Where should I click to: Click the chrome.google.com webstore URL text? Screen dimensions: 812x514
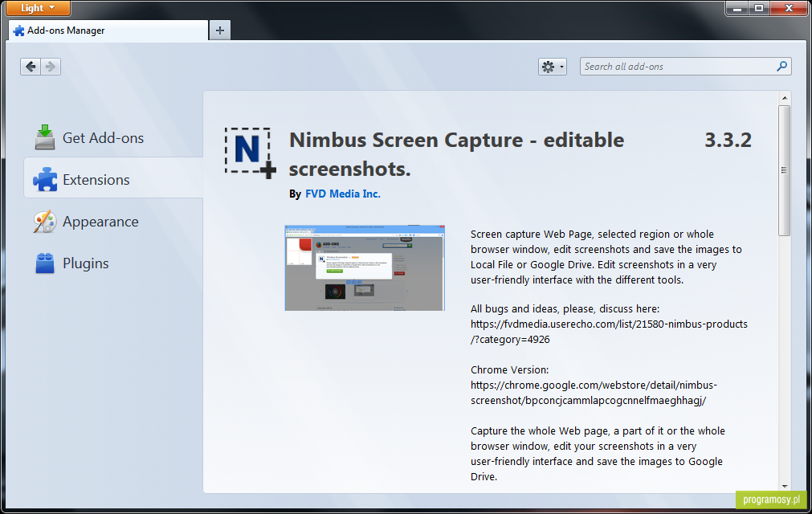point(594,393)
